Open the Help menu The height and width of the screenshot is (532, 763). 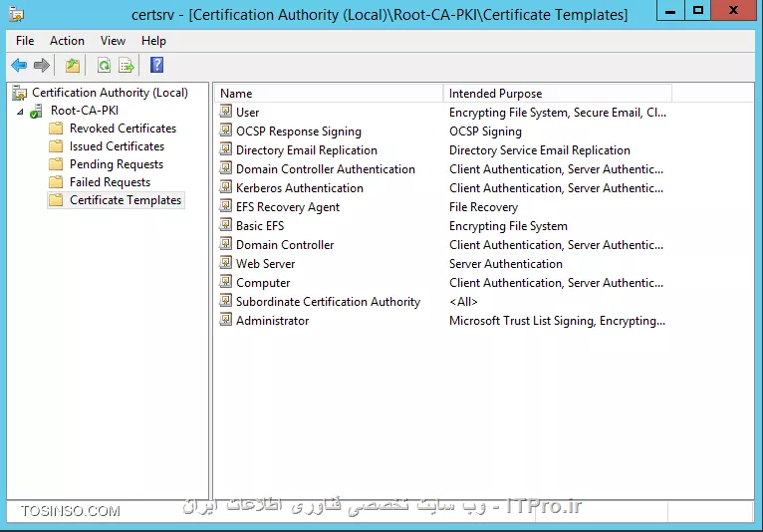click(x=153, y=41)
